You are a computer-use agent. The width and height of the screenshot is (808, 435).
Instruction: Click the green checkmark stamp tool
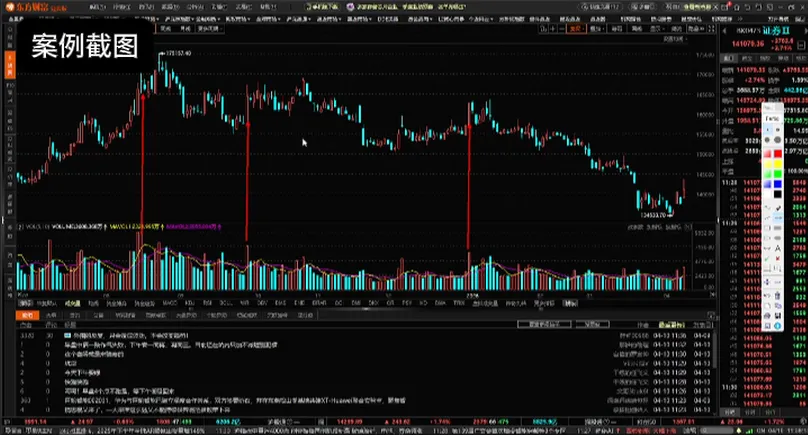767,258
